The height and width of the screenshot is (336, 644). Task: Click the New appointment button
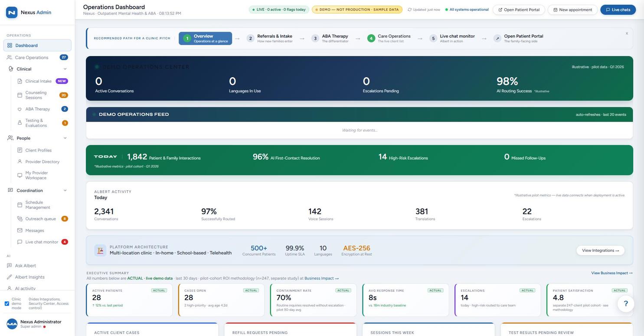point(572,10)
